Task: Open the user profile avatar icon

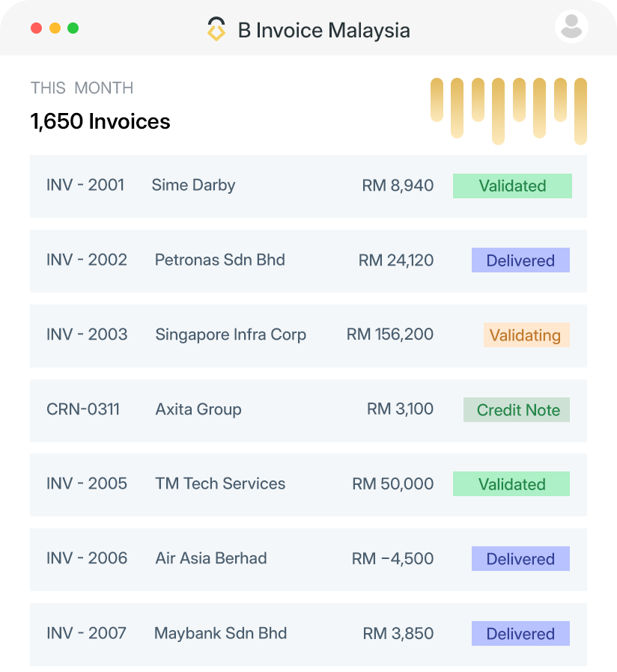Action: click(571, 27)
